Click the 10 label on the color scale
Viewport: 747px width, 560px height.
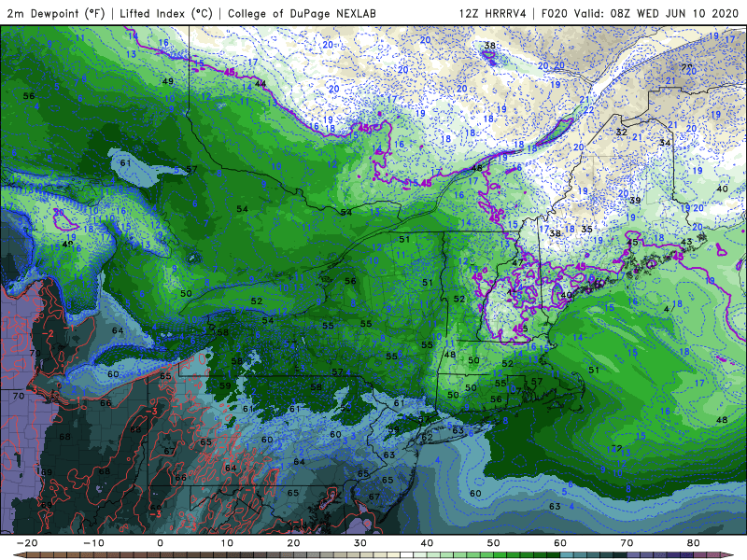(x=227, y=543)
